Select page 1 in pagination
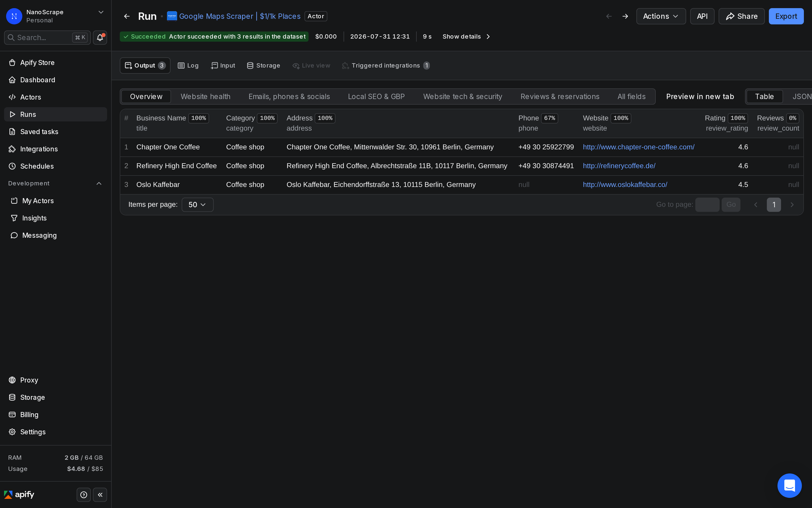Image resolution: width=812 pixels, height=508 pixels. click(774, 205)
